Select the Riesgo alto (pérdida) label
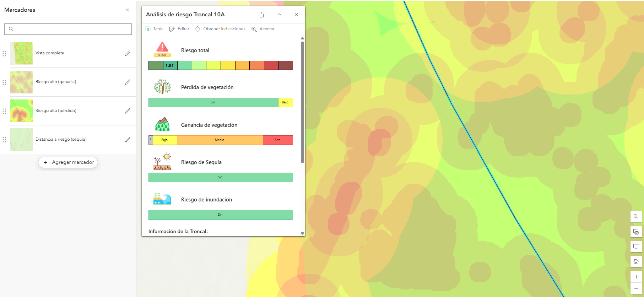 click(56, 110)
